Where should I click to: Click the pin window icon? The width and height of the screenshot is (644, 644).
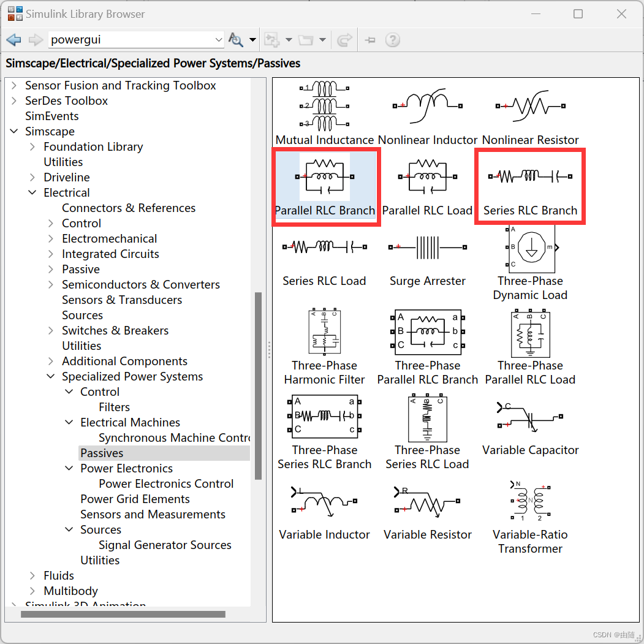pyautogui.click(x=370, y=40)
